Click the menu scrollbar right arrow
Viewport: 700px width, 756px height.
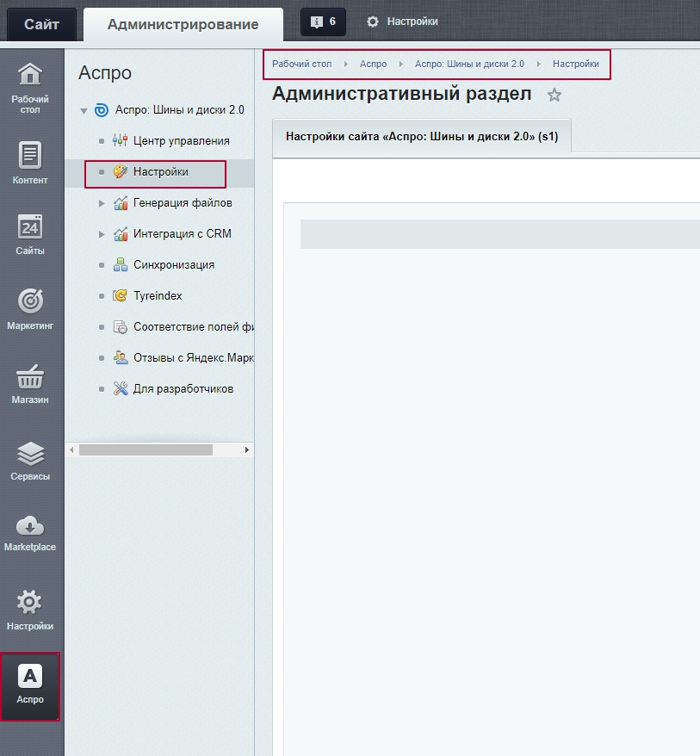pyautogui.click(x=247, y=449)
